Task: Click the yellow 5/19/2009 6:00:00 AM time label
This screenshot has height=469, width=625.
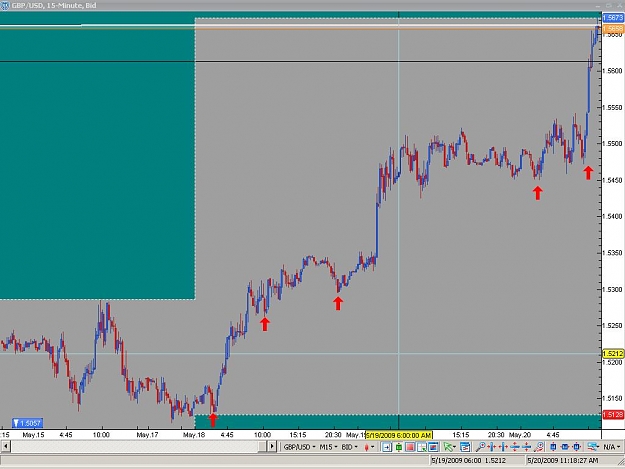Action: coord(399,435)
